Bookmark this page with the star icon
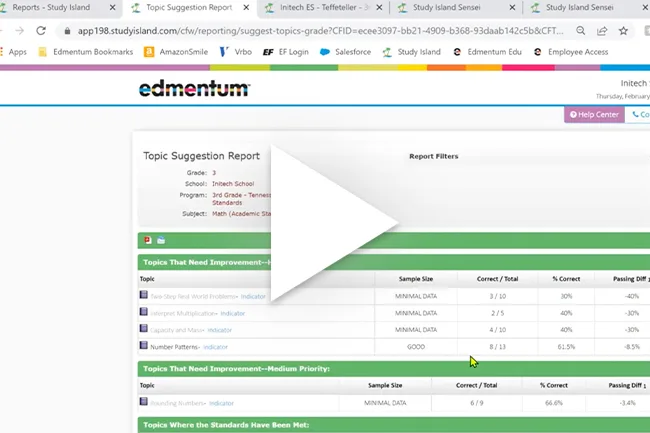The image size is (650, 433). click(623, 31)
